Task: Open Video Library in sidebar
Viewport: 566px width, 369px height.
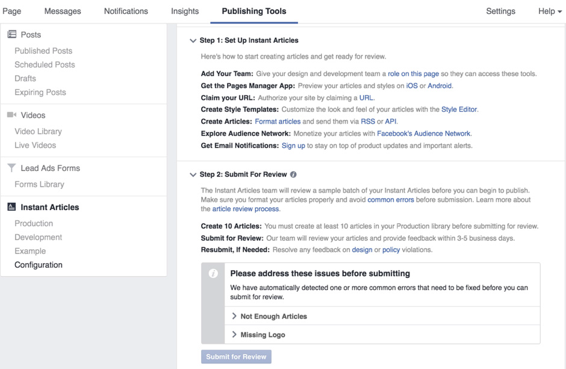Action: 38,131
